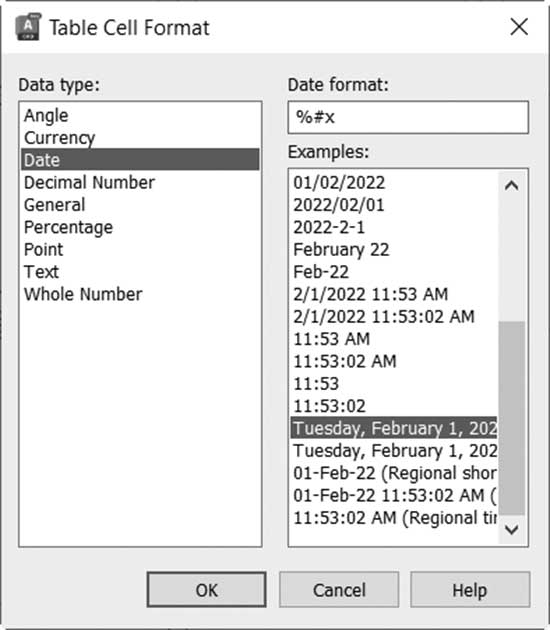Select Date data type
Image resolution: width=550 pixels, height=630 pixels.
(140, 160)
